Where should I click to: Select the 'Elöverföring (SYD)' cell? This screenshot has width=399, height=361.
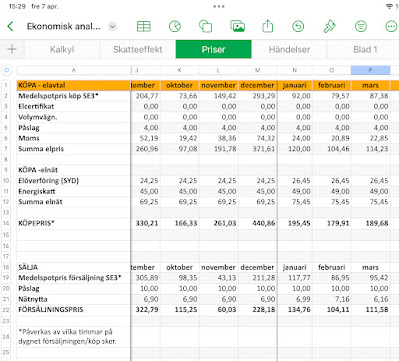coord(74,181)
